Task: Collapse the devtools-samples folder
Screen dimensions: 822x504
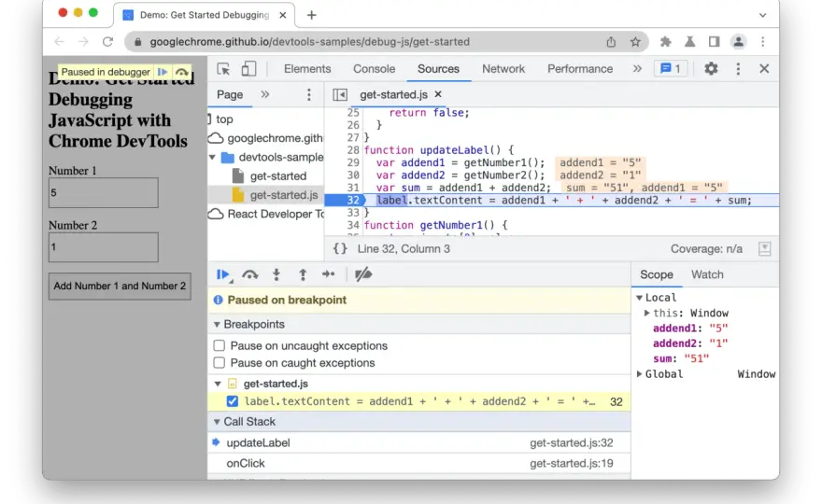Action: 213,157
